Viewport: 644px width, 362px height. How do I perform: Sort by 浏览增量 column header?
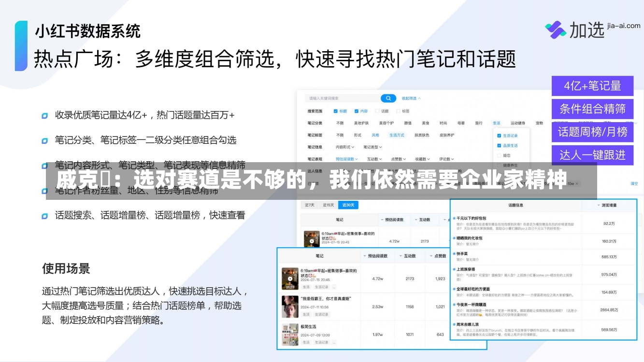(609, 205)
